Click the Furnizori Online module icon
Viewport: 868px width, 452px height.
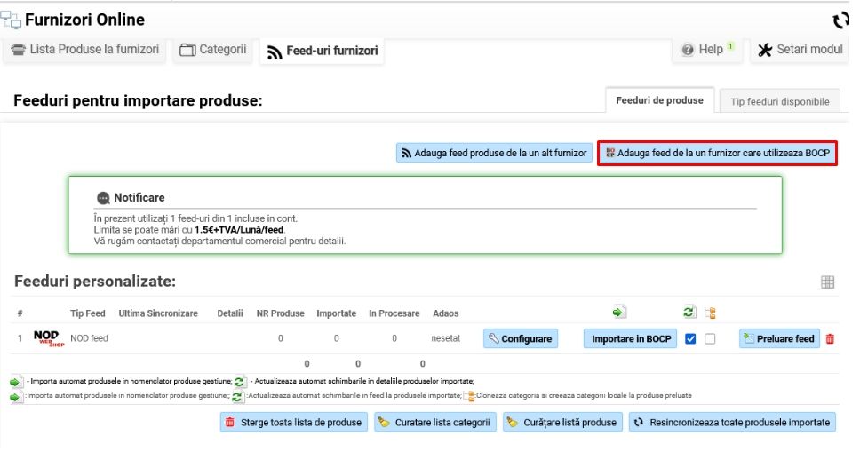click(12, 20)
